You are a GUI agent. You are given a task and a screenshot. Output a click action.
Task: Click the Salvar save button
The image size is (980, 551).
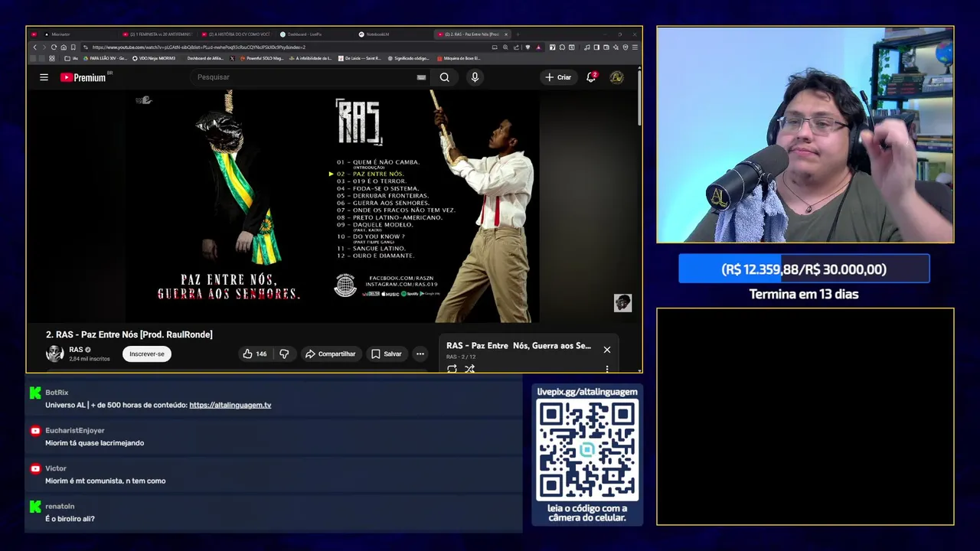(x=386, y=354)
